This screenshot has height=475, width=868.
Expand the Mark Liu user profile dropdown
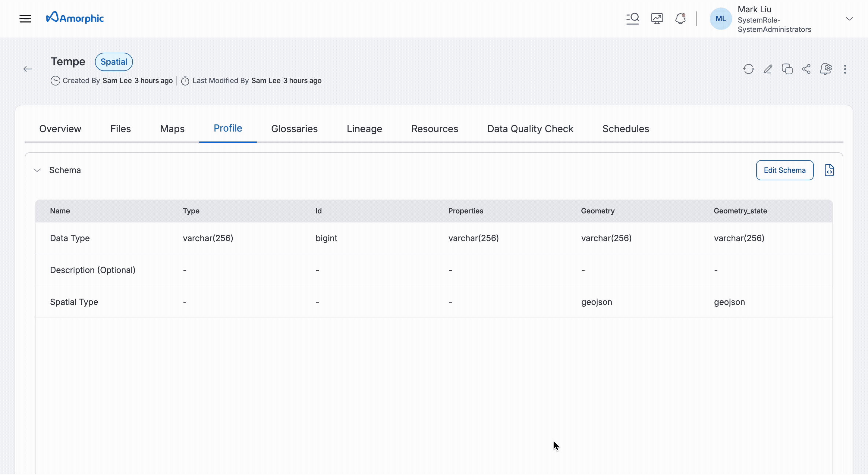pos(849,19)
